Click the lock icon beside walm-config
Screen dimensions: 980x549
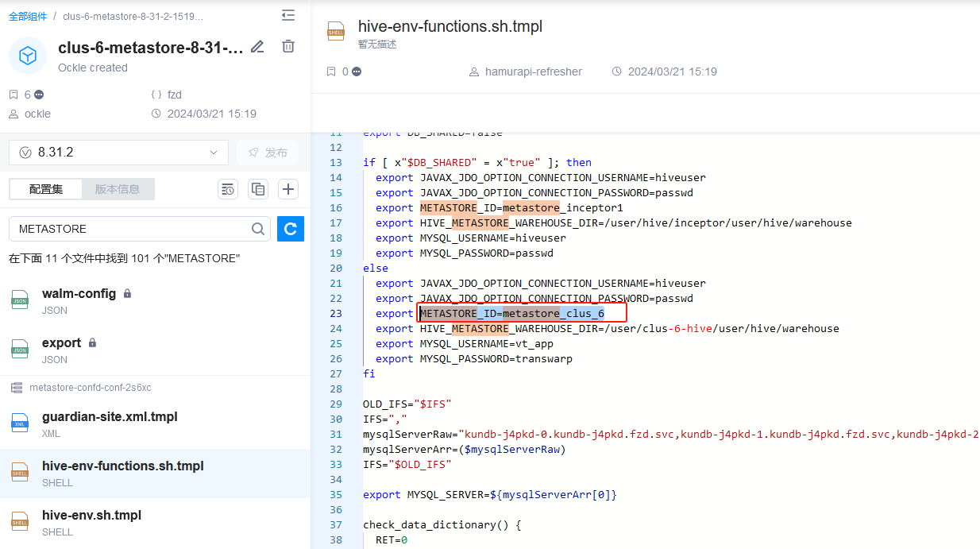(127, 294)
